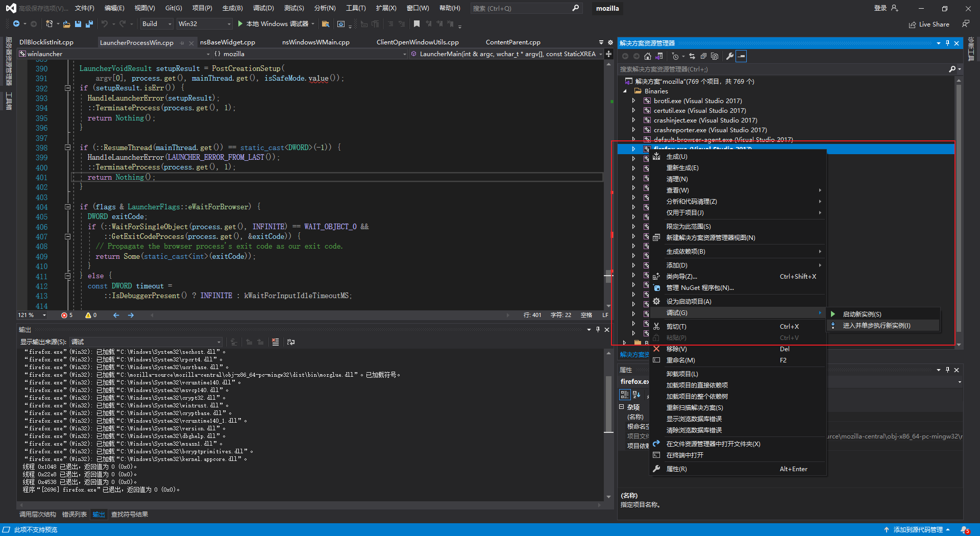
Task: Open the output source dropdown showing 调试
Action: tap(145, 342)
